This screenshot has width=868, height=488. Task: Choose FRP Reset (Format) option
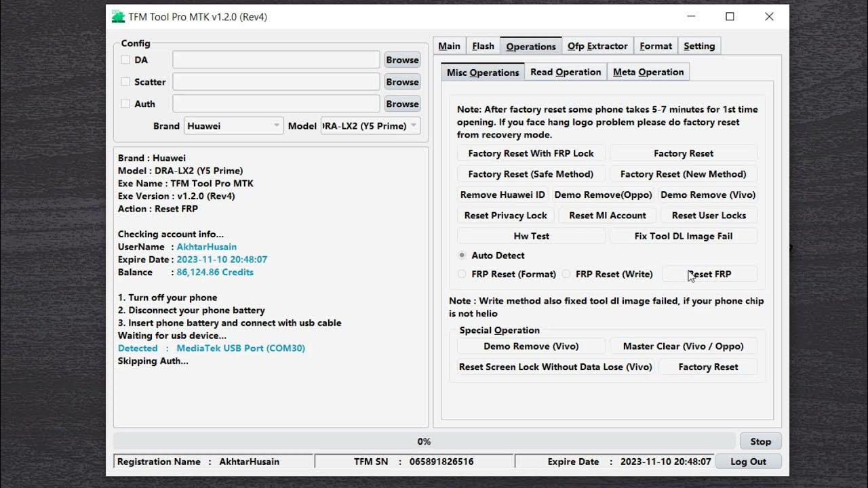coord(462,274)
